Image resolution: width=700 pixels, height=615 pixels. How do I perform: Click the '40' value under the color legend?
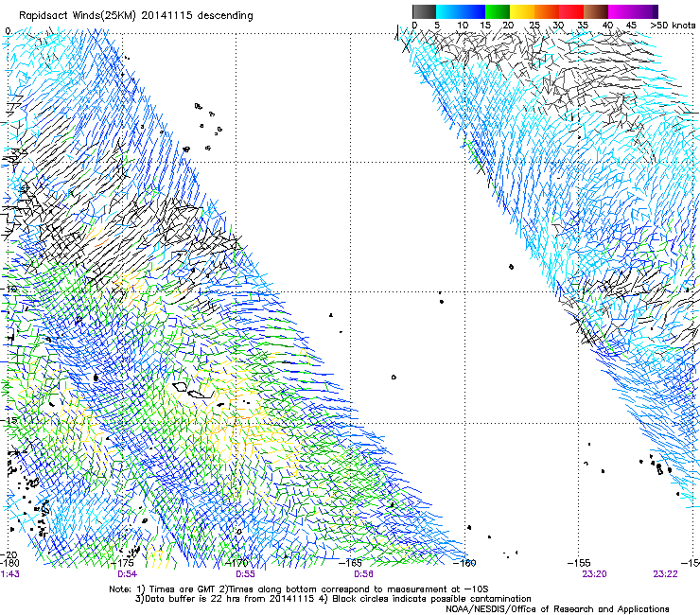(x=607, y=26)
